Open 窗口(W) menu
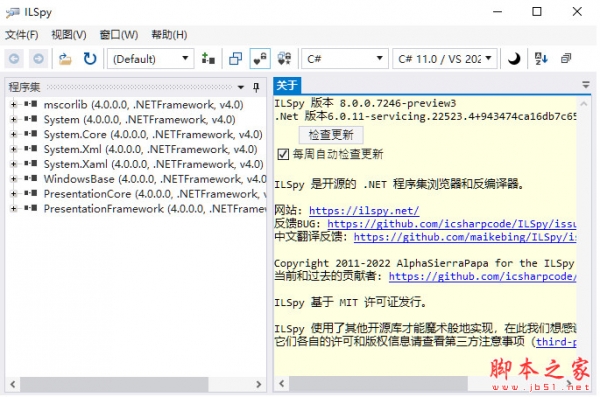Viewport: 600px width, 397px height. (x=119, y=35)
